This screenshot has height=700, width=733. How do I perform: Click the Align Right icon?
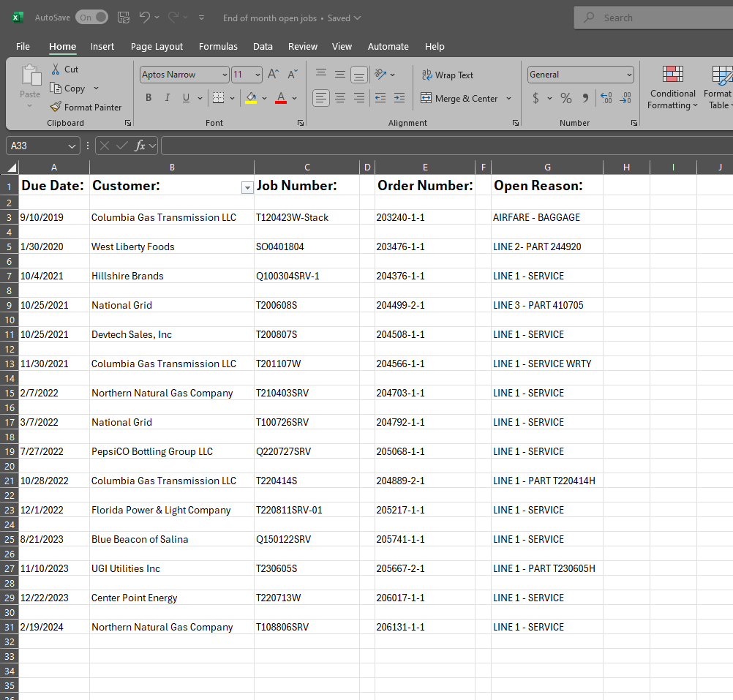[x=359, y=98]
